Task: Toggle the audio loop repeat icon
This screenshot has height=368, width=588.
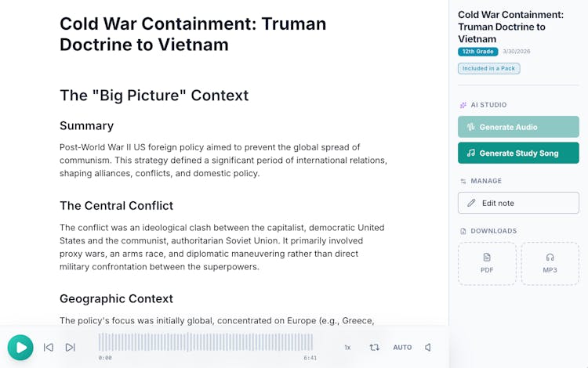Action: pyautogui.click(x=375, y=347)
